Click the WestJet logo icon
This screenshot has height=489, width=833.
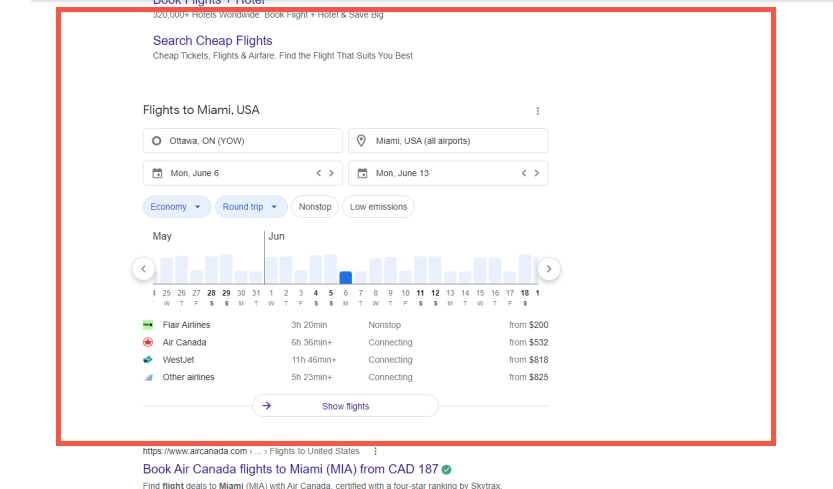click(148, 360)
